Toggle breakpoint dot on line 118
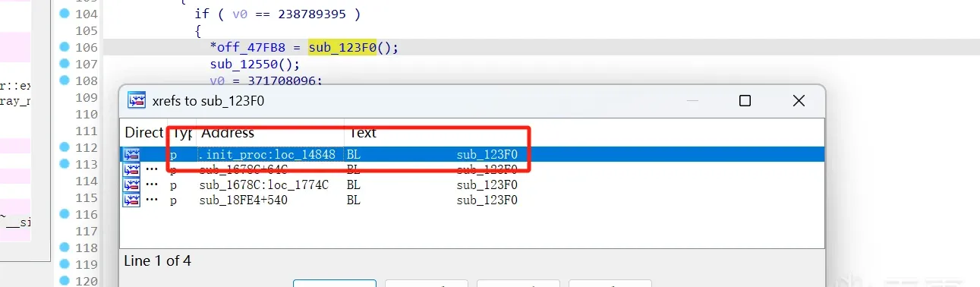Viewport: 980px width, 287px height. pos(64,248)
